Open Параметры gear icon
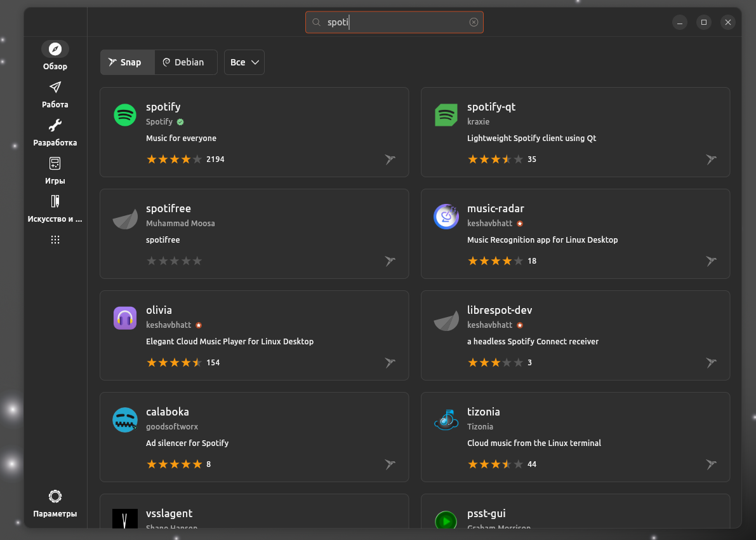The width and height of the screenshot is (756, 540). tap(55, 496)
